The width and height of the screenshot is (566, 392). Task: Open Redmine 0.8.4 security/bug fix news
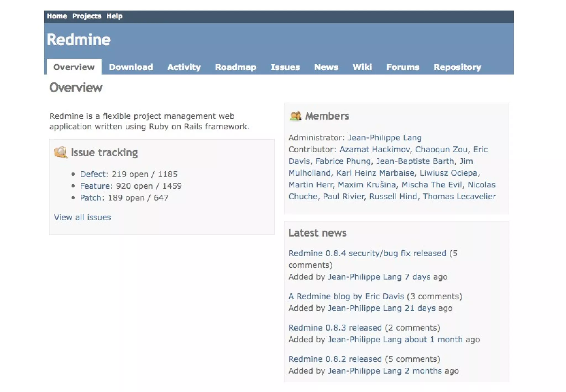(367, 253)
